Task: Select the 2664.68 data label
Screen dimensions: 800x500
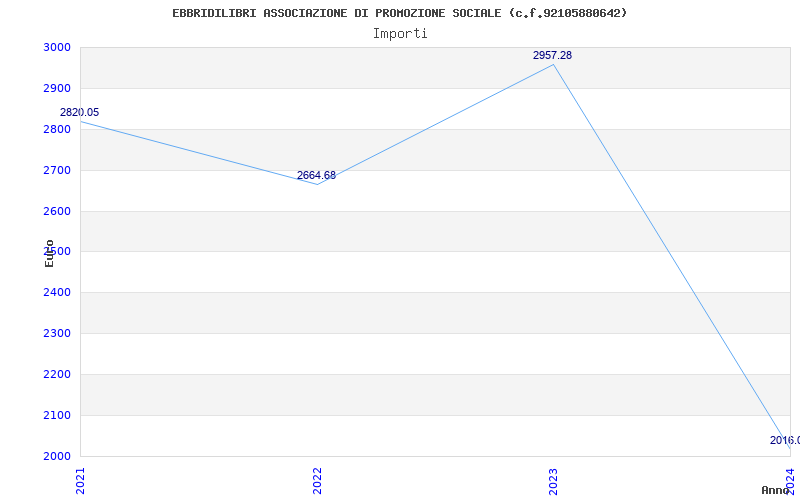Action: click(316, 176)
